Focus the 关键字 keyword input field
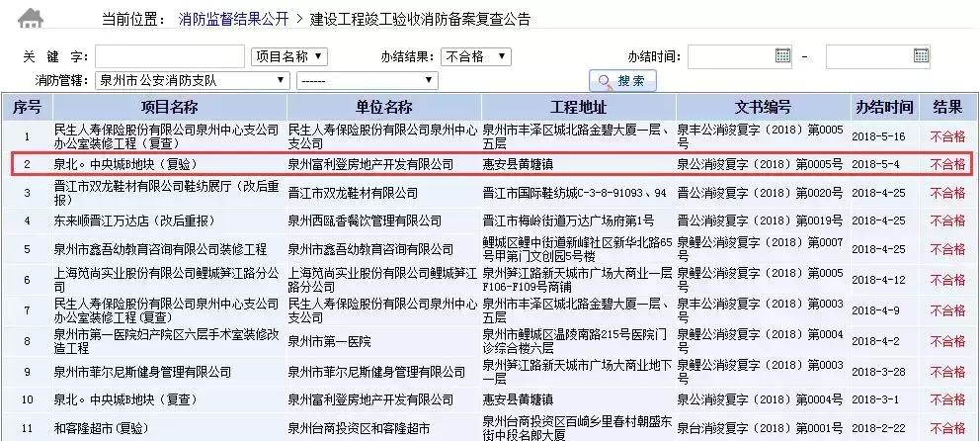Viewport: 980px width, 441px height. point(170,56)
